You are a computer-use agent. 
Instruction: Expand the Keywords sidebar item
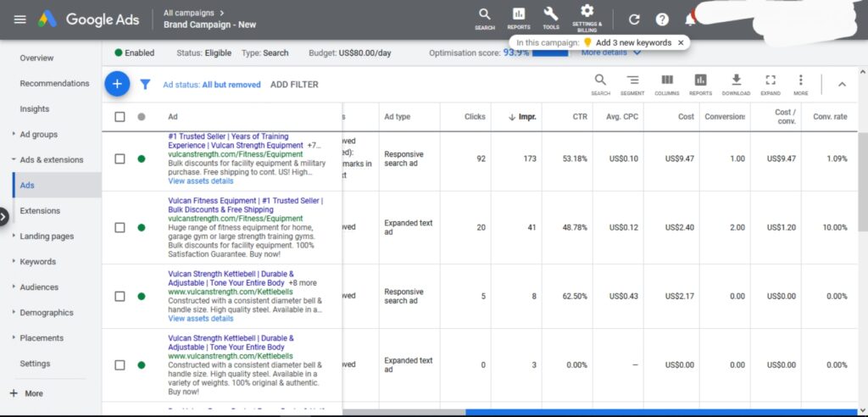pyautogui.click(x=37, y=261)
